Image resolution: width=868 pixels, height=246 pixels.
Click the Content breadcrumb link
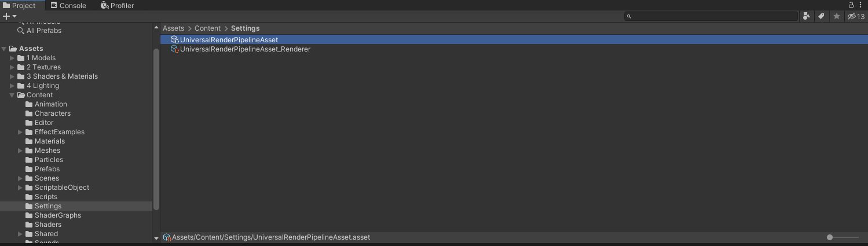click(207, 28)
